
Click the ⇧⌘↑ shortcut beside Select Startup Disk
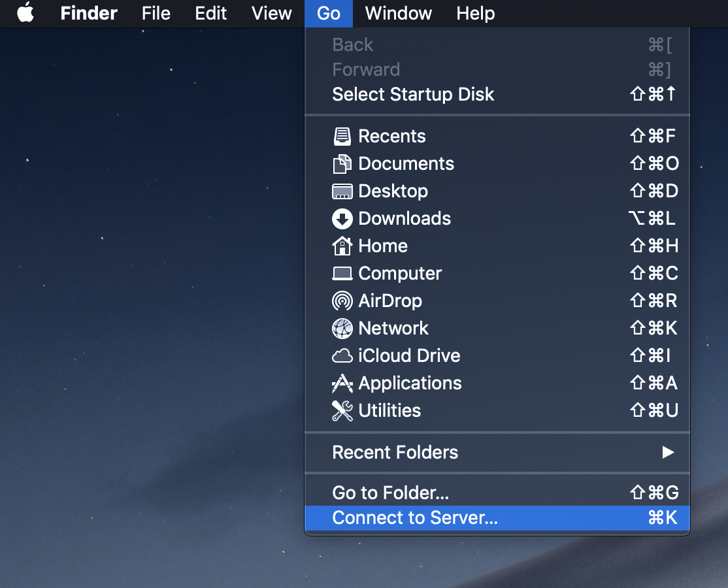point(653,93)
